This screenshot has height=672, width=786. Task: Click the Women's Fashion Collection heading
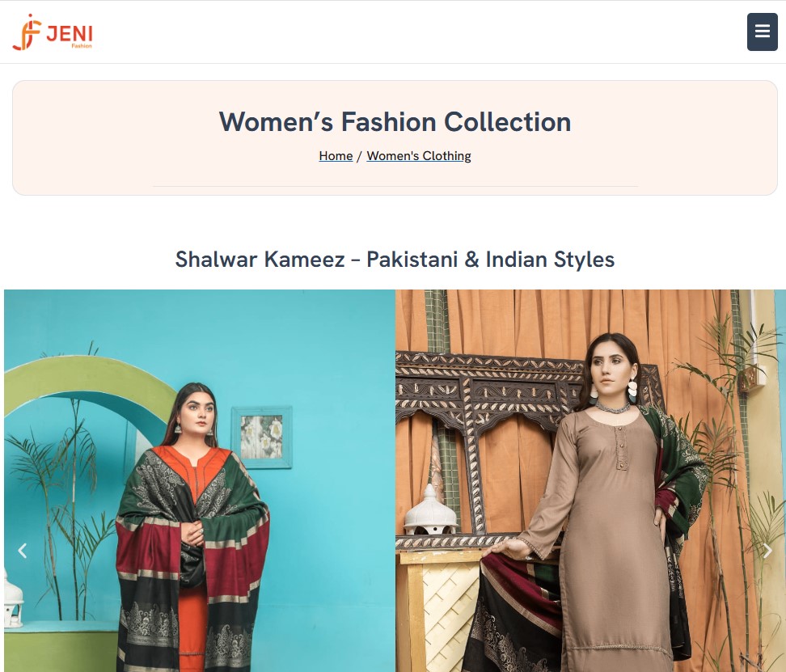pyautogui.click(x=395, y=122)
